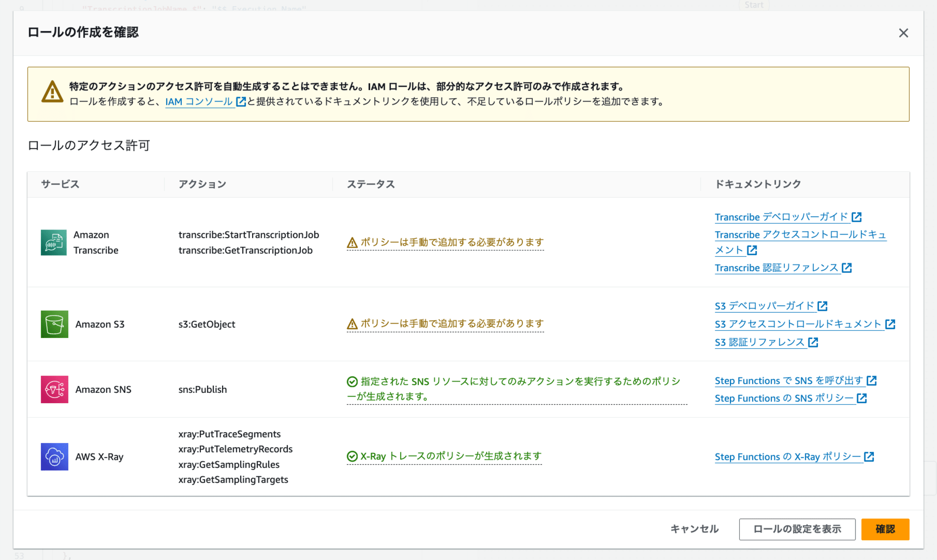
Task: Click xray:PutTraceSegments action text
Action: coord(230,434)
